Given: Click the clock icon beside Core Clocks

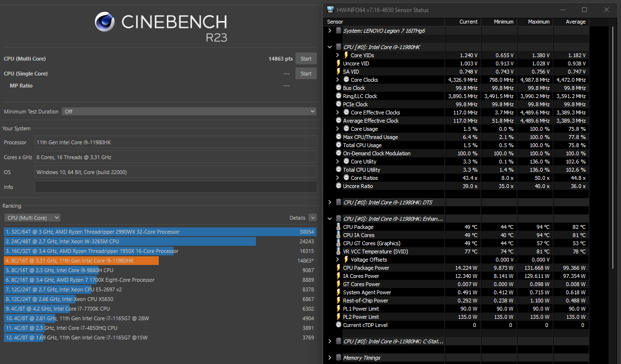Looking at the screenshot, I should [x=346, y=80].
